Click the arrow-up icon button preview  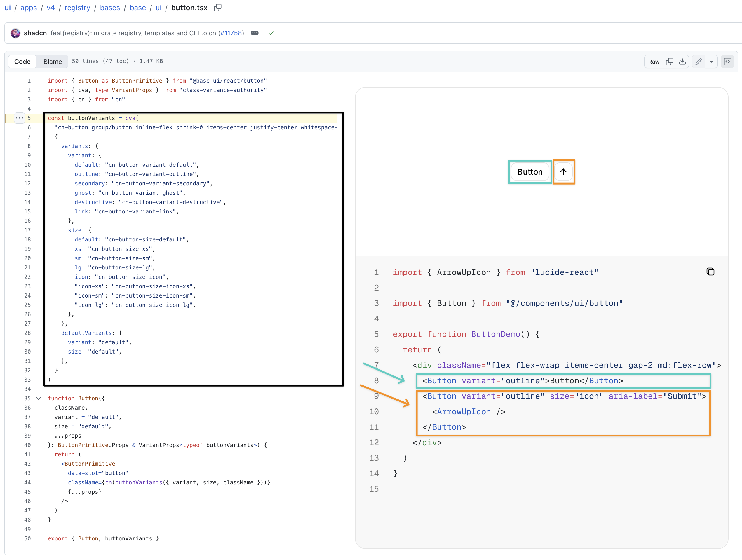563,171
